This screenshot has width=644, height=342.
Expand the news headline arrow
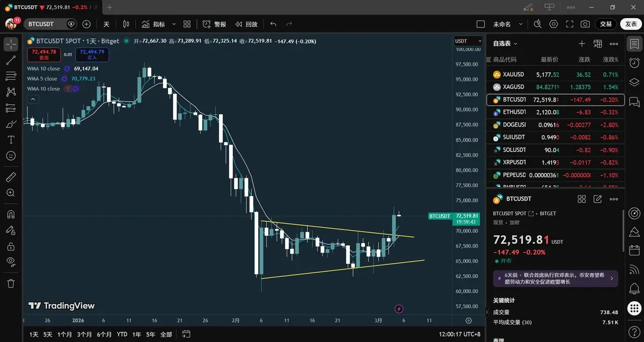tap(611, 279)
